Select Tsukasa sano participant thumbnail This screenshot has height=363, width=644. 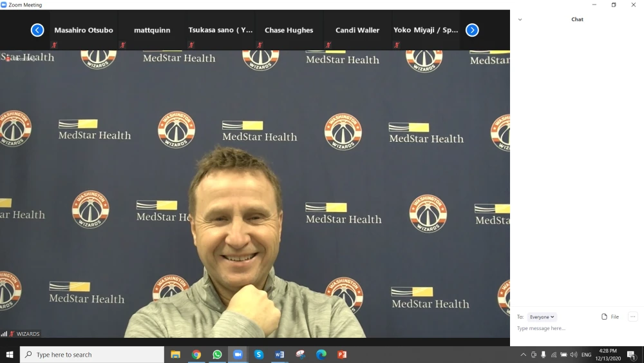pyautogui.click(x=220, y=30)
